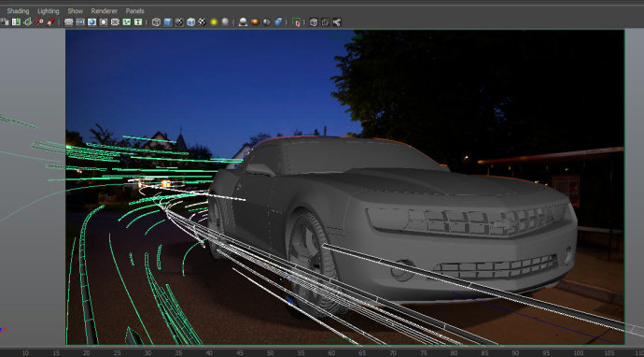Click X-Ray Joints icon
The width and height of the screenshot is (644, 357).
click(337, 21)
